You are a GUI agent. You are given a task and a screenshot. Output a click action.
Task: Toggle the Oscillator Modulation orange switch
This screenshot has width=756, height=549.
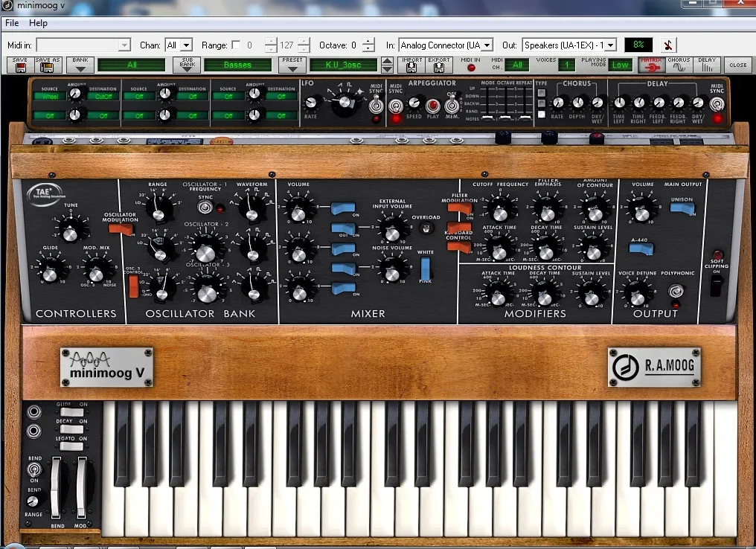click(120, 229)
